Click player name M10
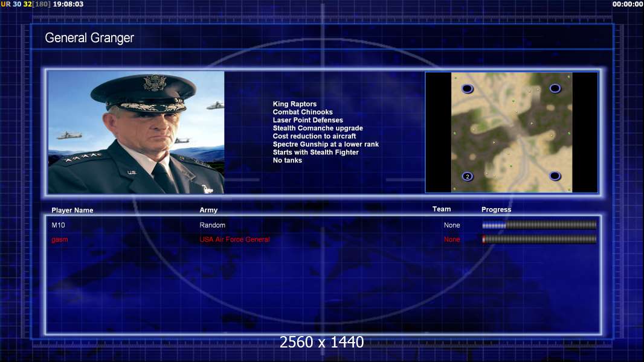The height and width of the screenshot is (362, 644). 59,225
